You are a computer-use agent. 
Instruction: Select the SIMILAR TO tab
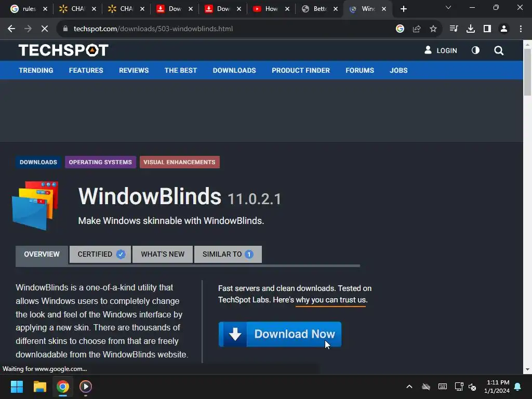pos(228,255)
